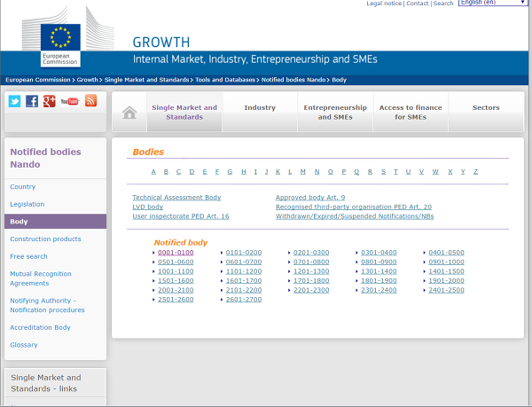Filter bodies by letter M
This screenshot has height=407, width=532.
303,172
